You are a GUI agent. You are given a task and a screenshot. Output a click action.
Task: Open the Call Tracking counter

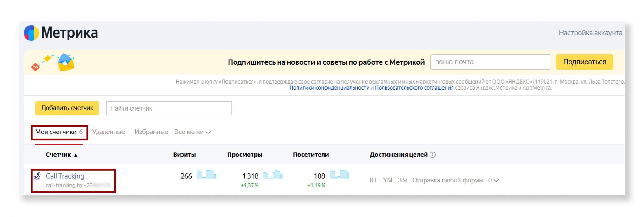coord(65,176)
